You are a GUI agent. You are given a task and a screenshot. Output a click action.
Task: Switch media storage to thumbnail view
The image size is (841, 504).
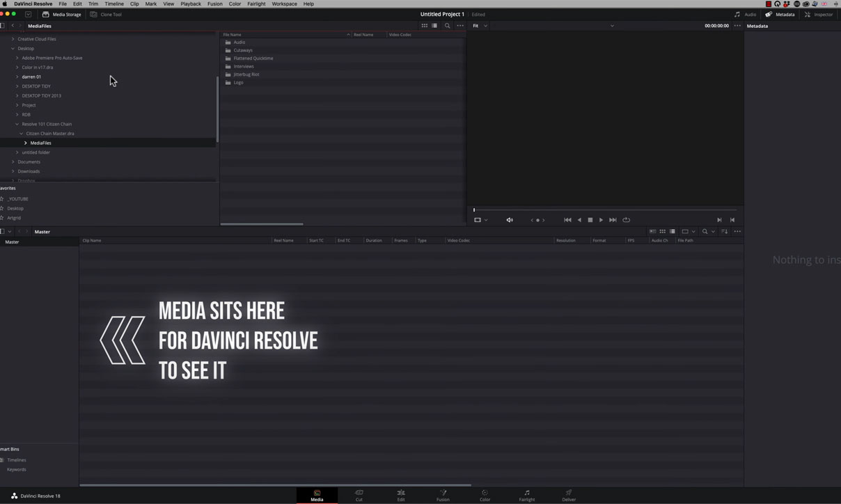(x=424, y=26)
